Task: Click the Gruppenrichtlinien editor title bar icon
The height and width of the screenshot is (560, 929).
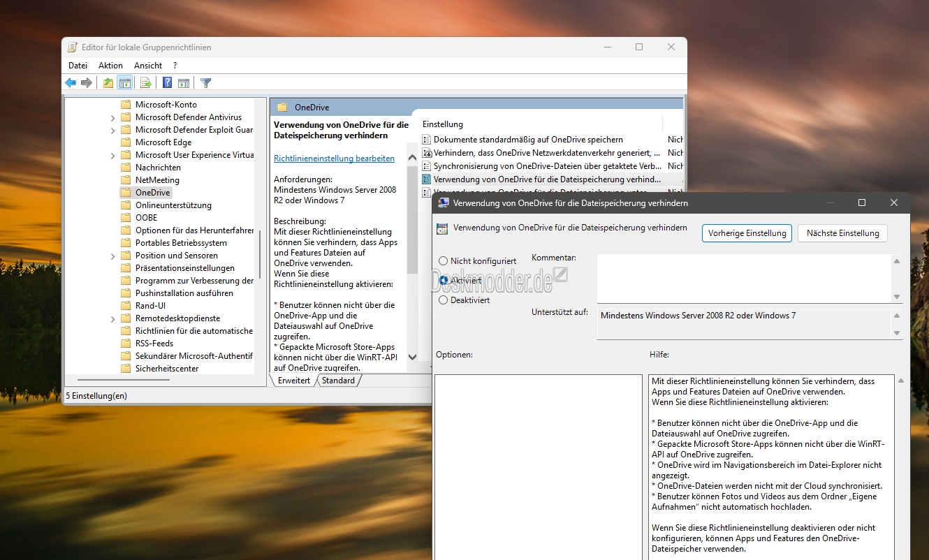Action: (x=73, y=47)
